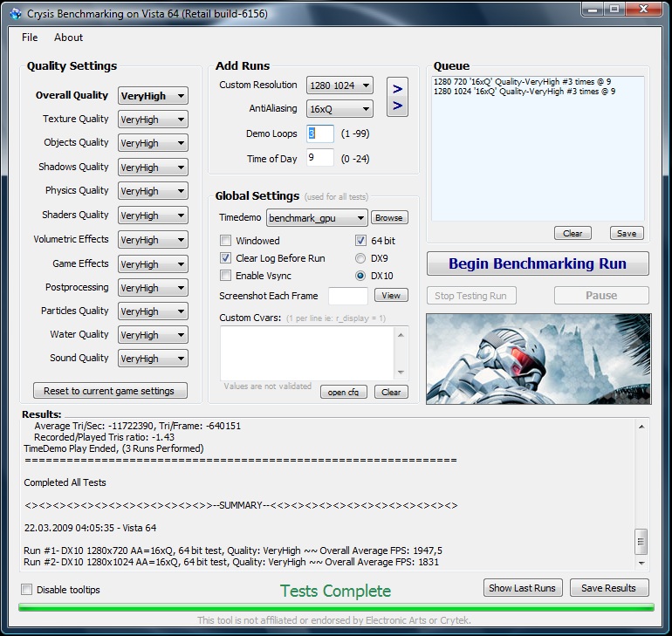Save the Queue list
The height and width of the screenshot is (636, 672).
click(x=627, y=234)
